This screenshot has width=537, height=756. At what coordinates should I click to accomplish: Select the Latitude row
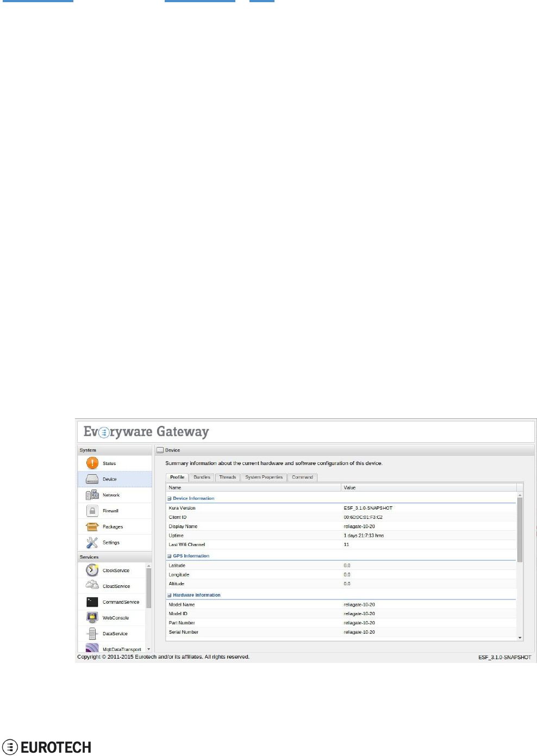(341, 566)
